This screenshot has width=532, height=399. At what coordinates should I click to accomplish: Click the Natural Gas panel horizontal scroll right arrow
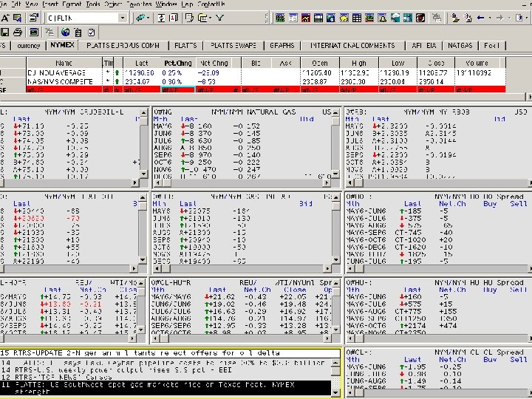(327, 183)
